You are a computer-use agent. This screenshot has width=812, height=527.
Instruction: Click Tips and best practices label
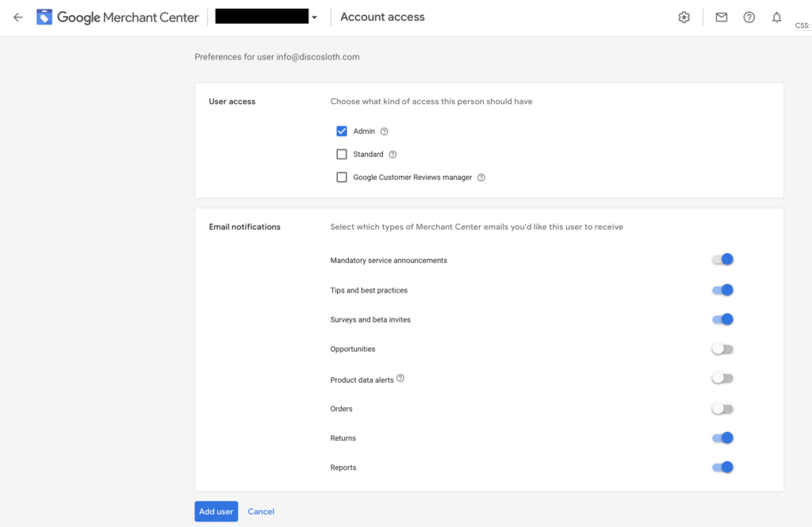[x=369, y=290]
